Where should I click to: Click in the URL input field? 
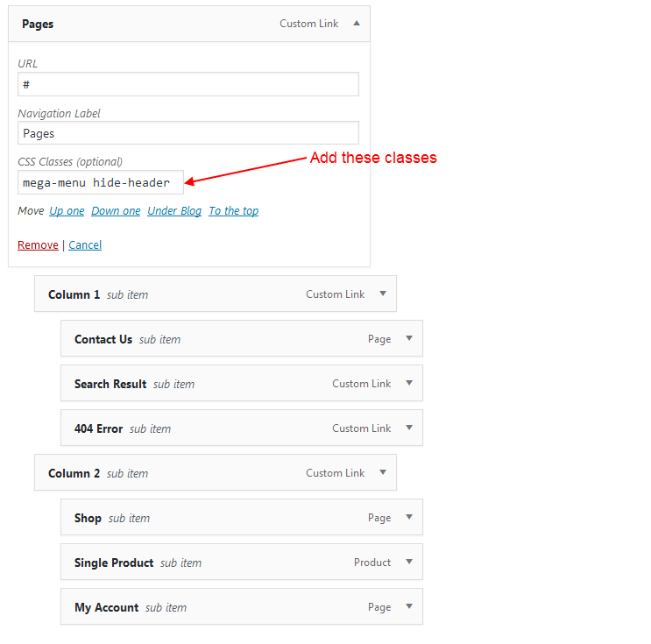point(188,84)
